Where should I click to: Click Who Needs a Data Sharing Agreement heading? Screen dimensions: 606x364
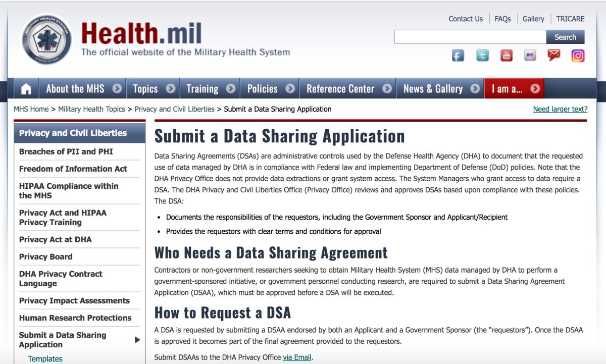[271, 252]
